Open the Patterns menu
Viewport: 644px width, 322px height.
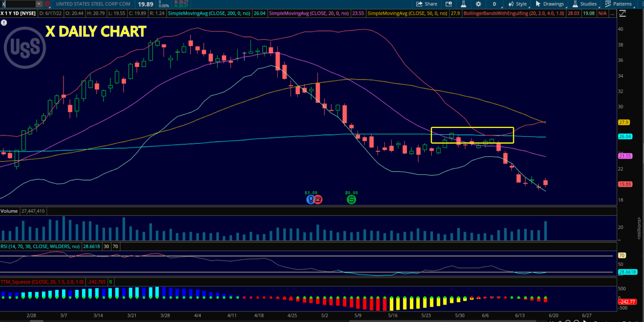[619, 4]
